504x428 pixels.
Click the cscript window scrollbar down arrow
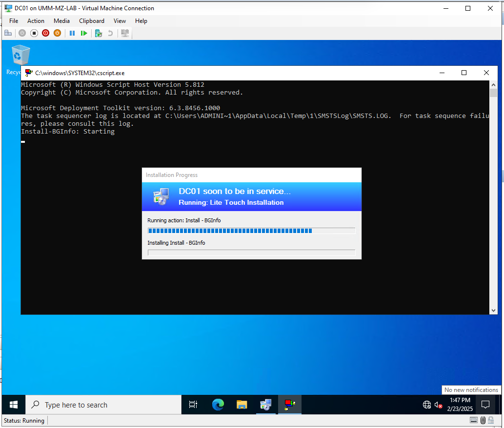pyautogui.click(x=493, y=311)
